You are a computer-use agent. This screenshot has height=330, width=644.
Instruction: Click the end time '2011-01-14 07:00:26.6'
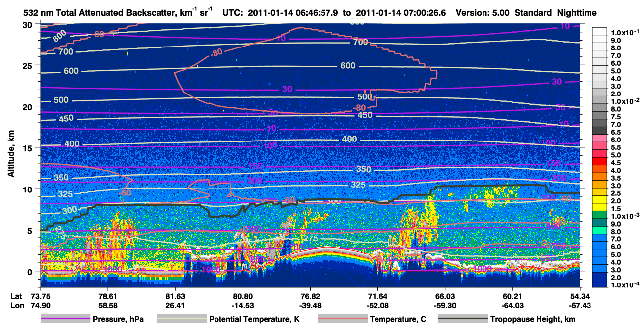click(x=401, y=12)
